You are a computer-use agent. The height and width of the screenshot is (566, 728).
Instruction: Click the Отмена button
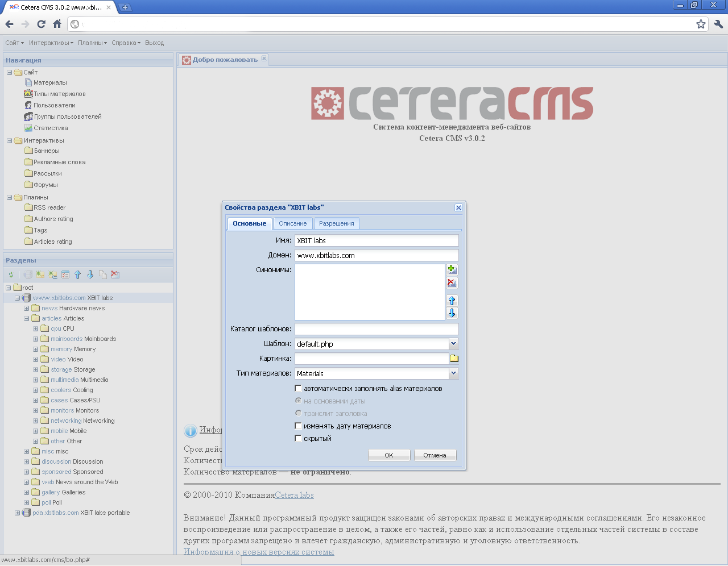click(435, 455)
